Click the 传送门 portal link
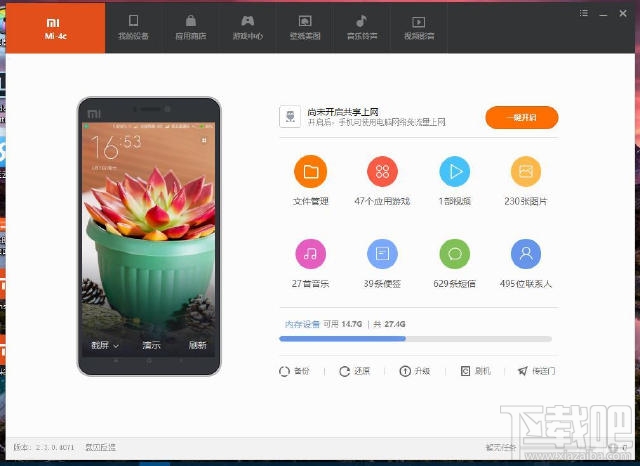The width and height of the screenshot is (640, 466). [536, 371]
